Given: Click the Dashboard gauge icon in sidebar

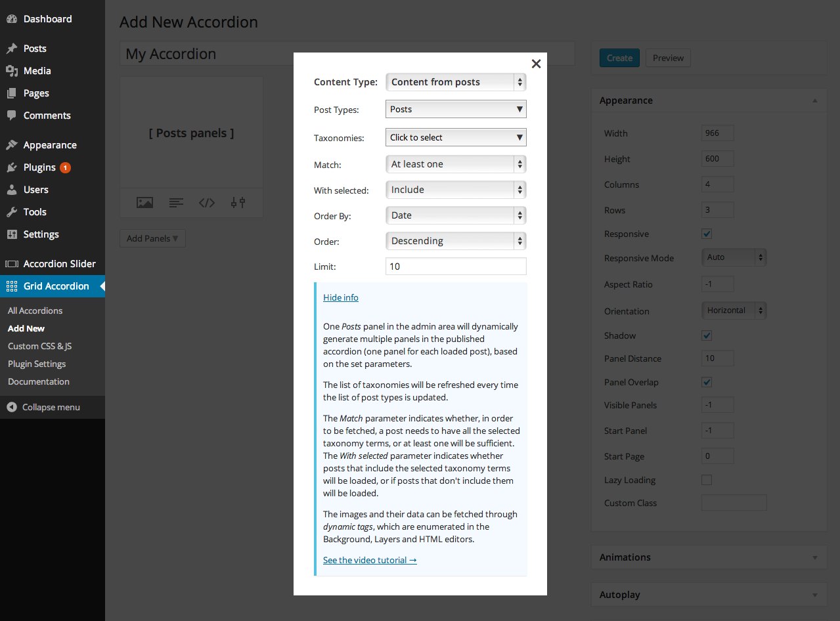Looking at the screenshot, I should click(11, 19).
